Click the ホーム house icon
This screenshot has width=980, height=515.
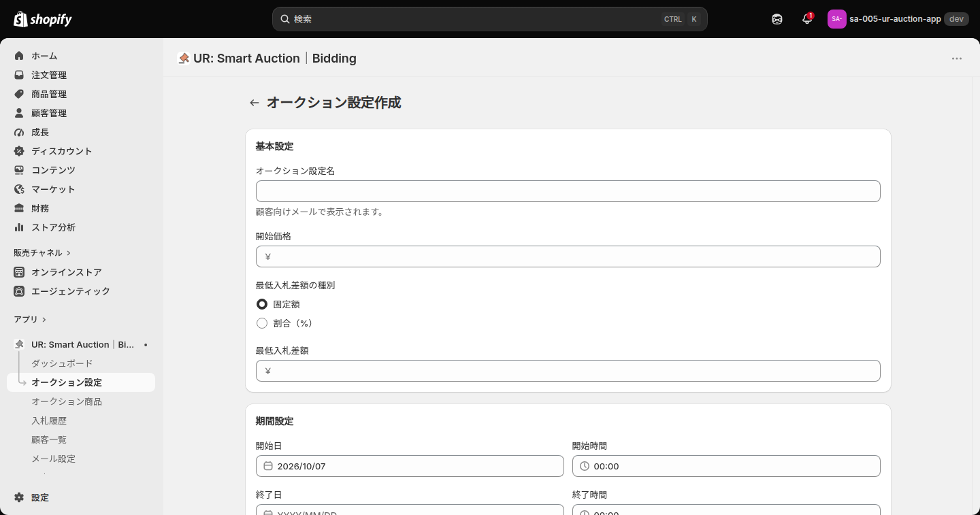(19, 56)
